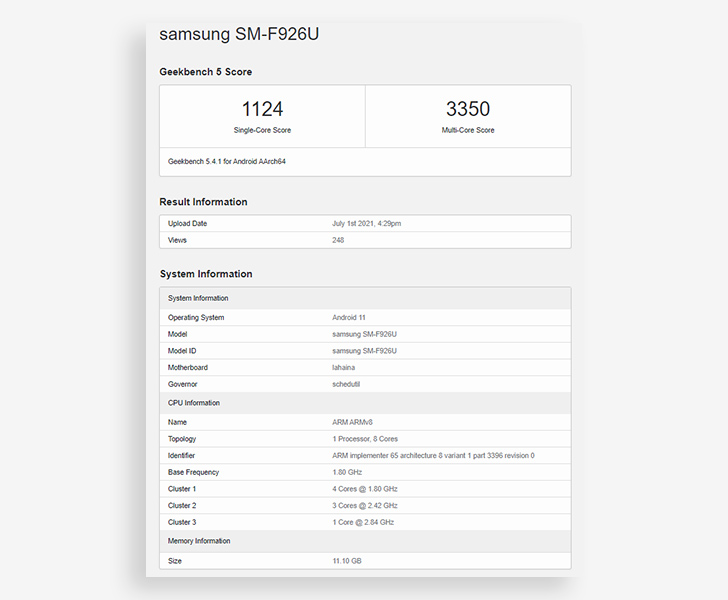The width and height of the screenshot is (728, 600).
Task: Click the Geekbench 5 Score heading
Action: [206, 72]
